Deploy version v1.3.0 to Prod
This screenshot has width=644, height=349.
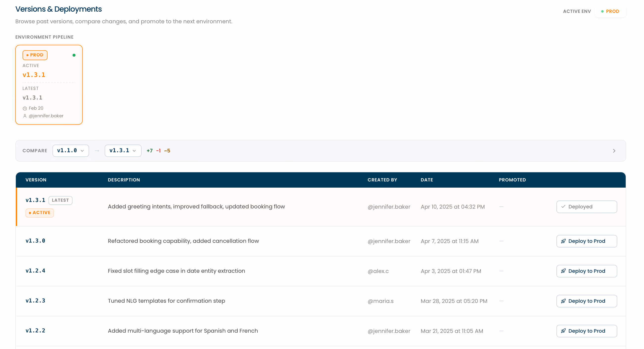[x=587, y=241]
